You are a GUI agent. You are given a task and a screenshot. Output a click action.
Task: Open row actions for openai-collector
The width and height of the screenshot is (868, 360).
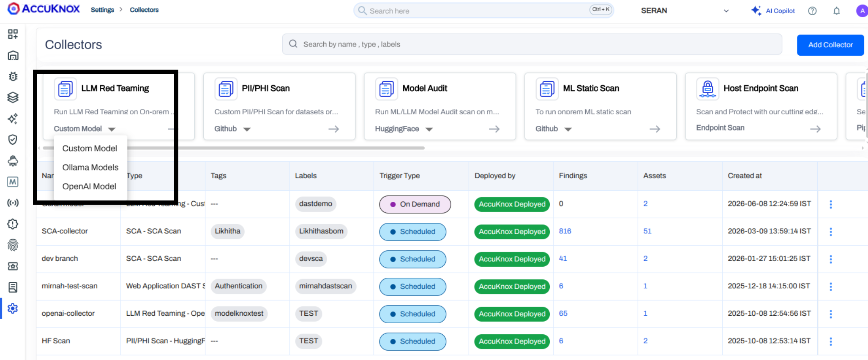(x=831, y=314)
